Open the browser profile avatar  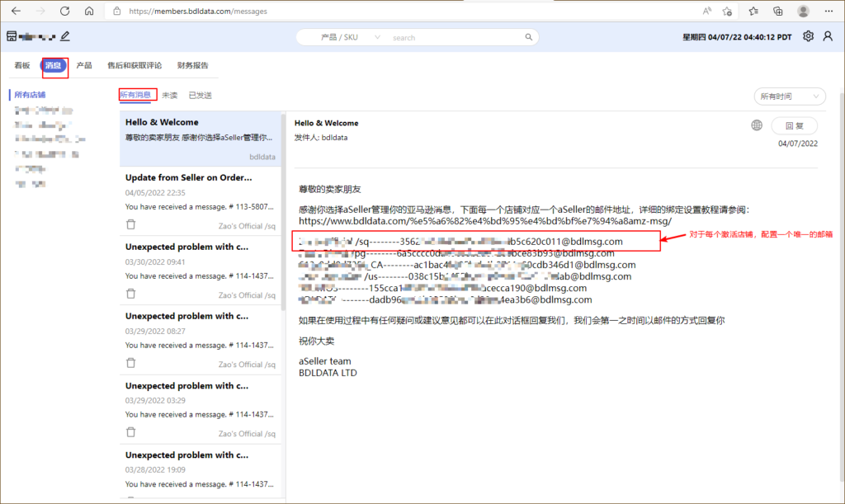803,11
